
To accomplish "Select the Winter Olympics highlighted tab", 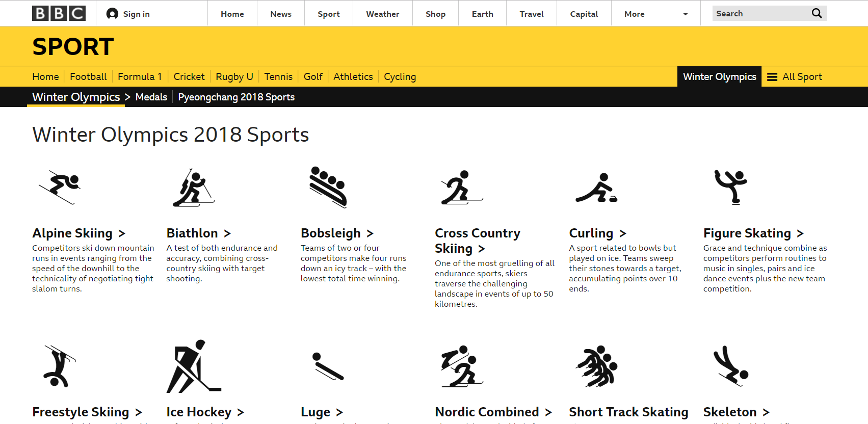I will (719, 77).
